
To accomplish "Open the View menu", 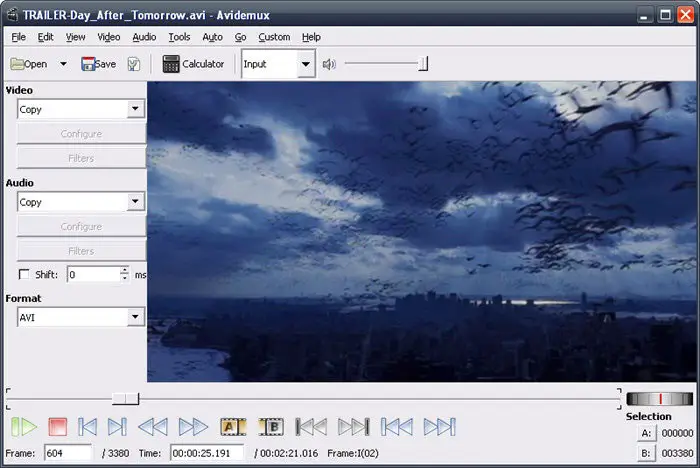I will (x=75, y=37).
